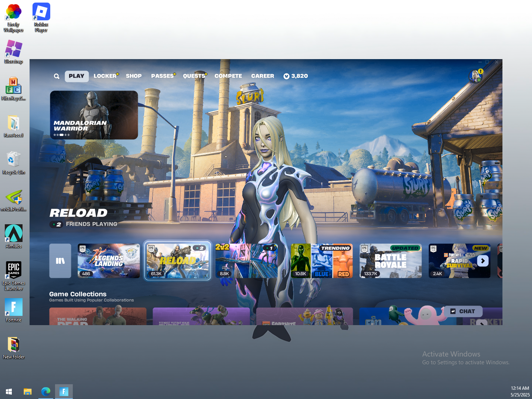Open the Windows Start menu
The height and width of the screenshot is (399, 532).
pos(9,392)
